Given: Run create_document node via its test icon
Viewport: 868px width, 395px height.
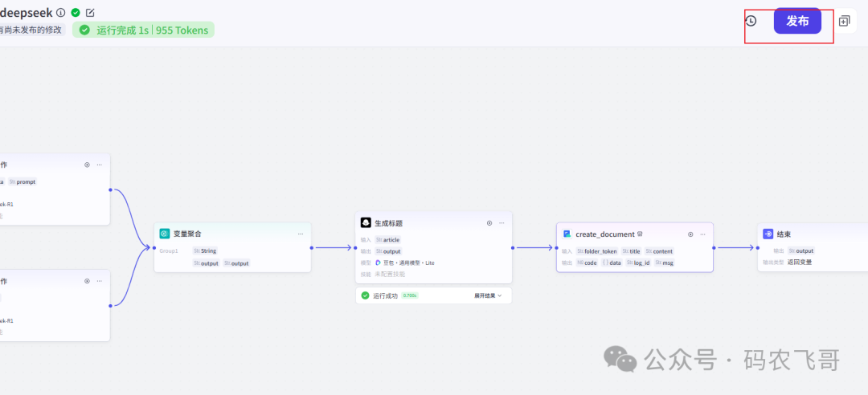Looking at the screenshot, I should [690, 234].
